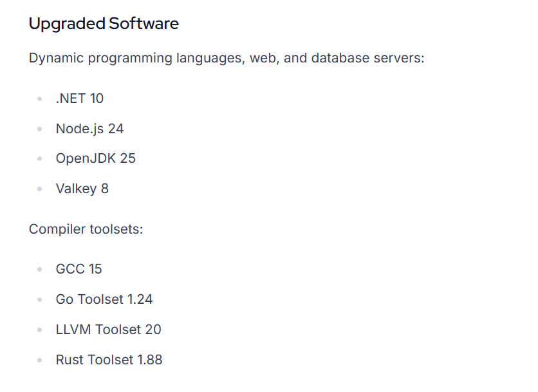Click the bullet before Rust Toolset 1.88
This screenshot has height=392, width=538.
[40, 360]
